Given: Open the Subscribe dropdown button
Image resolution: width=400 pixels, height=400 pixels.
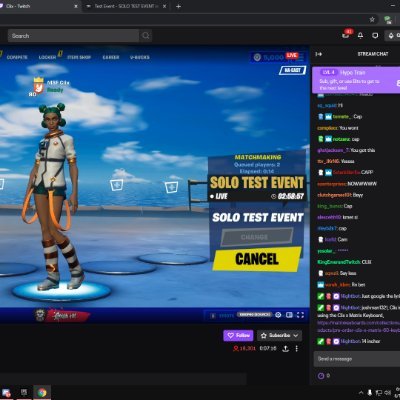Looking at the screenshot, I should pos(279,335).
